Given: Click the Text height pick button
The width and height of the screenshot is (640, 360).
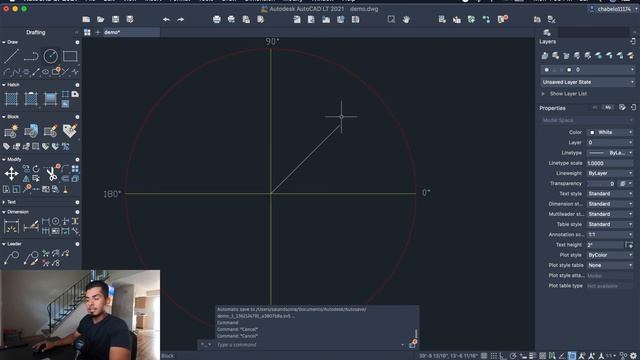Looking at the screenshot, I should tap(629, 245).
